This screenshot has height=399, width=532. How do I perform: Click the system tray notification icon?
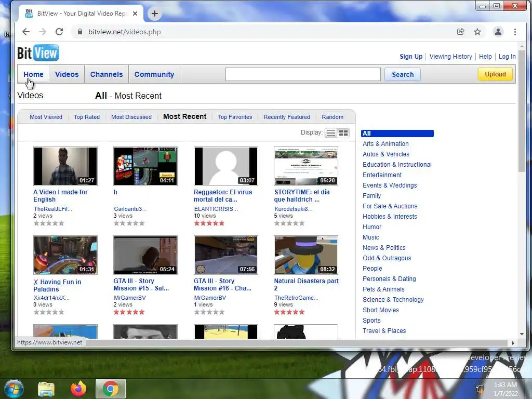click(x=480, y=389)
